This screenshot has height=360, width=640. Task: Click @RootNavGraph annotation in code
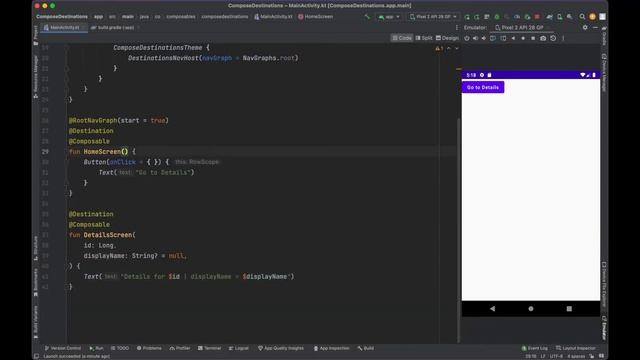(93, 120)
